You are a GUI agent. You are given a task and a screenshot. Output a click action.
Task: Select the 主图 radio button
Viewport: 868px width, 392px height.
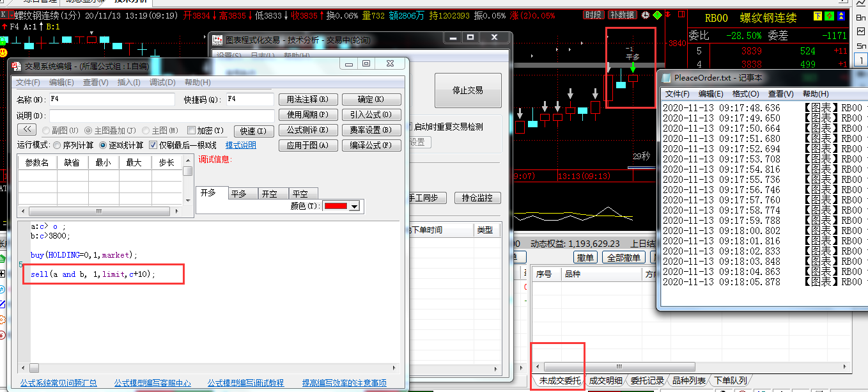point(146,130)
